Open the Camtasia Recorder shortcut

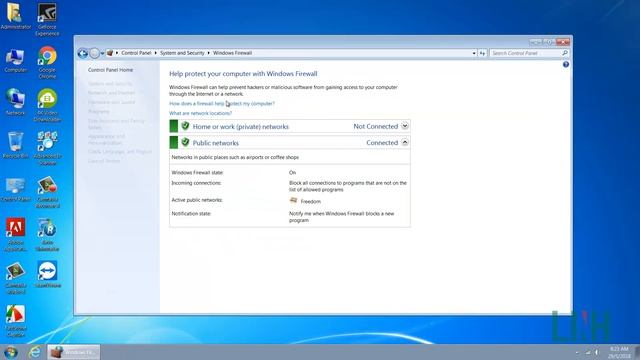(x=47, y=192)
